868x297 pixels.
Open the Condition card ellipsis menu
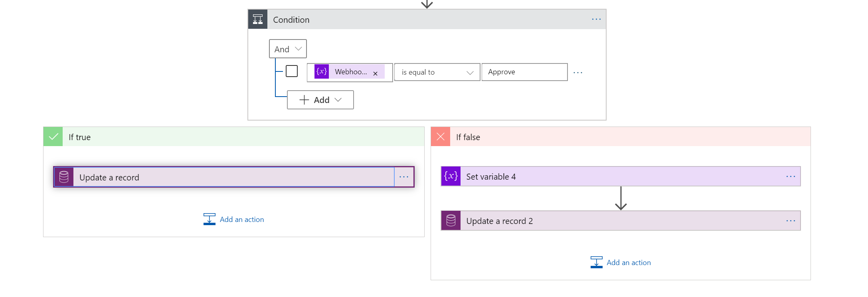click(x=596, y=19)
